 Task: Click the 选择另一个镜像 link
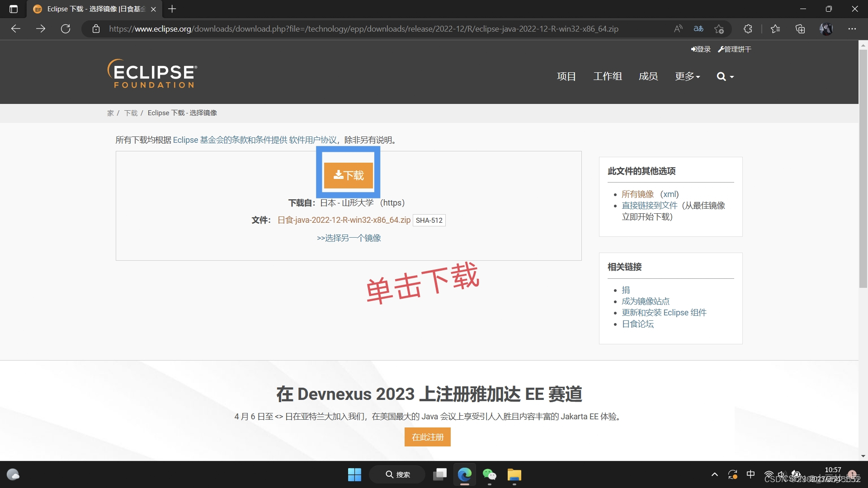tap(349, 238)
